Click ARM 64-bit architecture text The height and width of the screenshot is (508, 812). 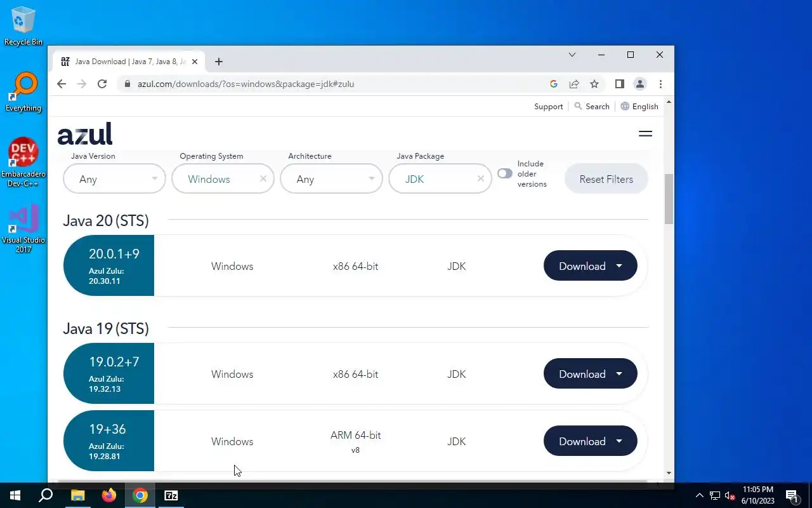(355, 435)
